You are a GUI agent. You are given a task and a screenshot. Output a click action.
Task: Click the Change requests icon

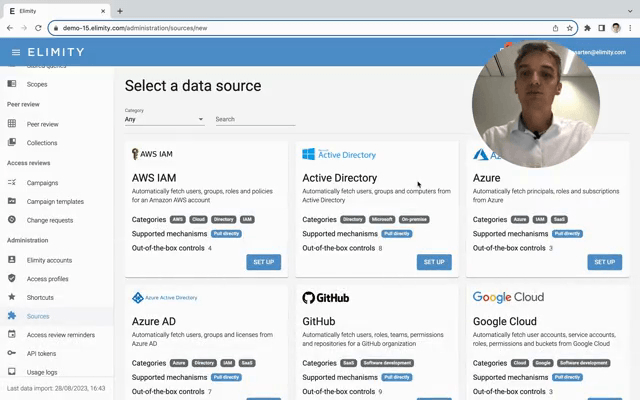pos(12,220)
